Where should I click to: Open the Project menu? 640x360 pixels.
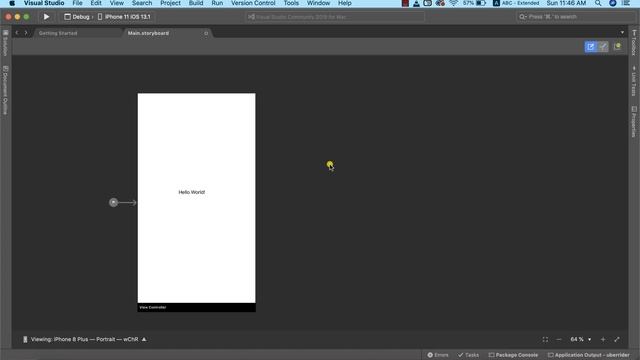[x=170, y=3]
